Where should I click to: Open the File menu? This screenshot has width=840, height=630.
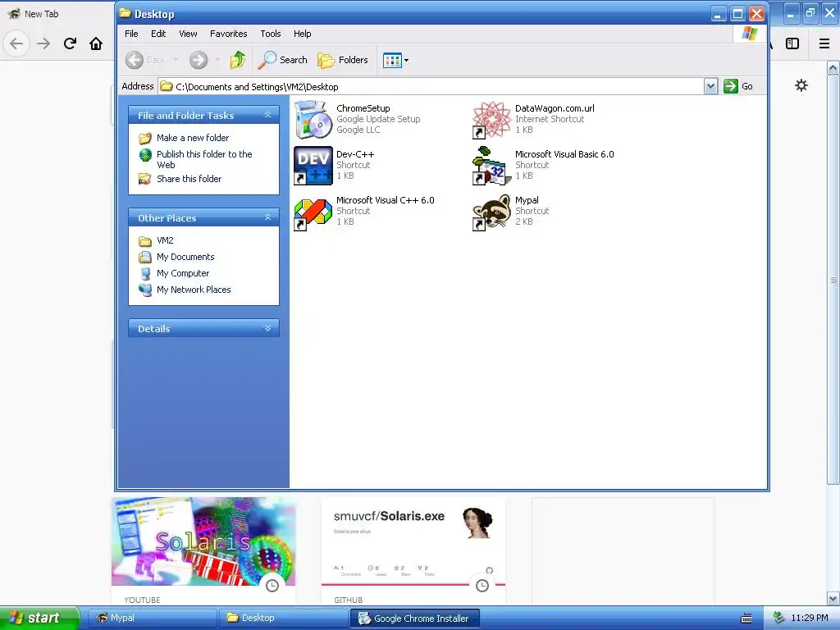tap(131, 34)
